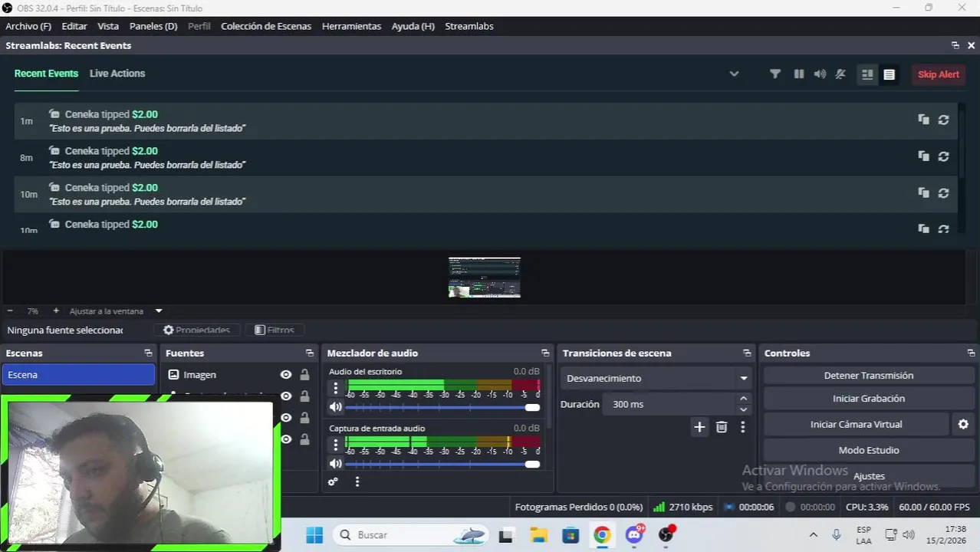The image size is (980, 552).
Task: Switch to the compact list view icon
Action: (889, 74)
